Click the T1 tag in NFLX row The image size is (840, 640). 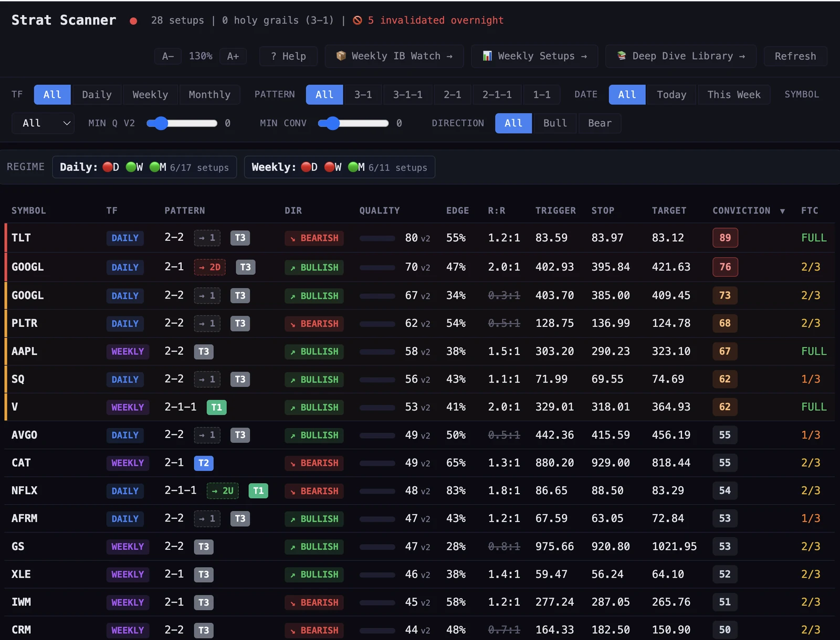(x=258, y=490)
